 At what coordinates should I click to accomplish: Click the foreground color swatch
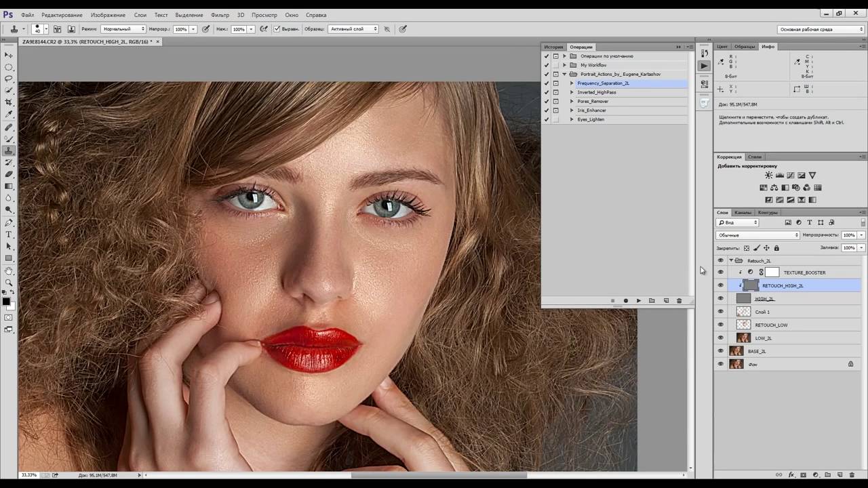(x=6, y=302)
